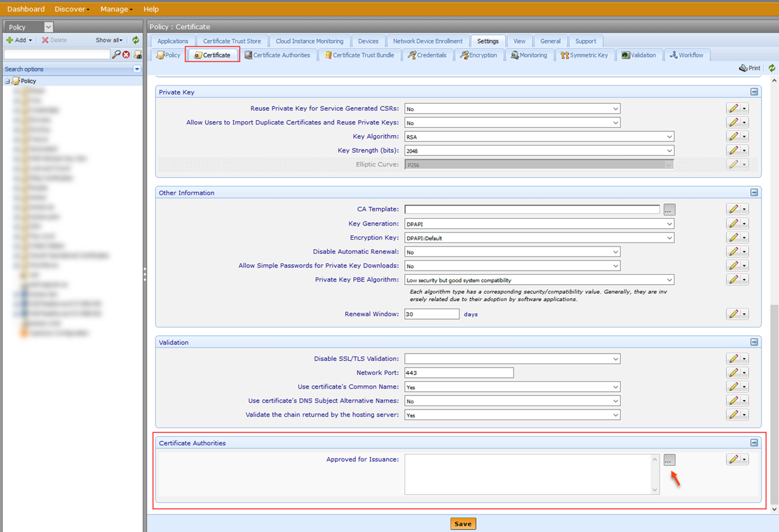Save the certificate policy settings
The height and width of the screenshot is (532, 779).
pos(463,523)
